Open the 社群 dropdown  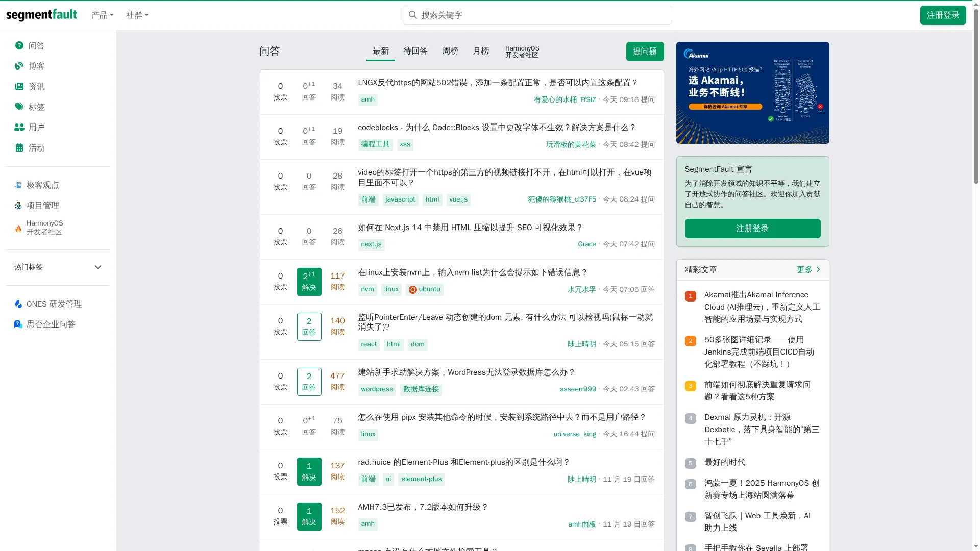click(136, 15)
